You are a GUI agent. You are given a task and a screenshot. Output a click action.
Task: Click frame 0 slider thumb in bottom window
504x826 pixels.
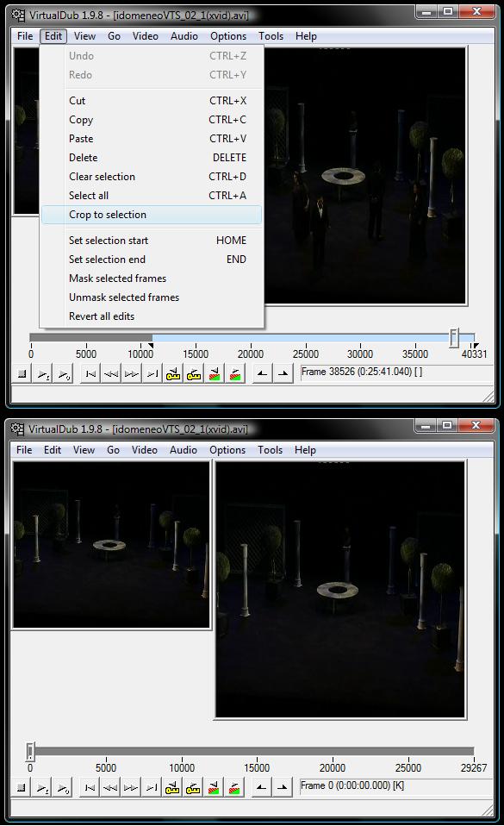click(x=30, y=752)
